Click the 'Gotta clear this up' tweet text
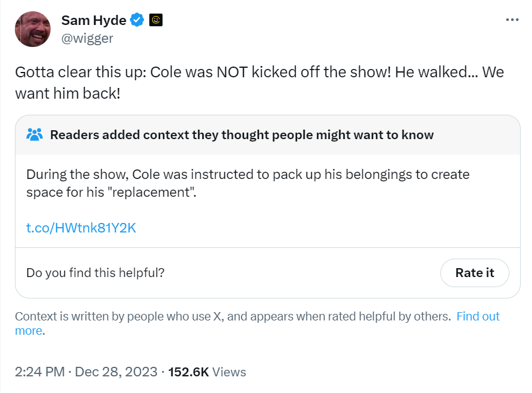Screen dimensions: 532x393 [x=259, y=83]
